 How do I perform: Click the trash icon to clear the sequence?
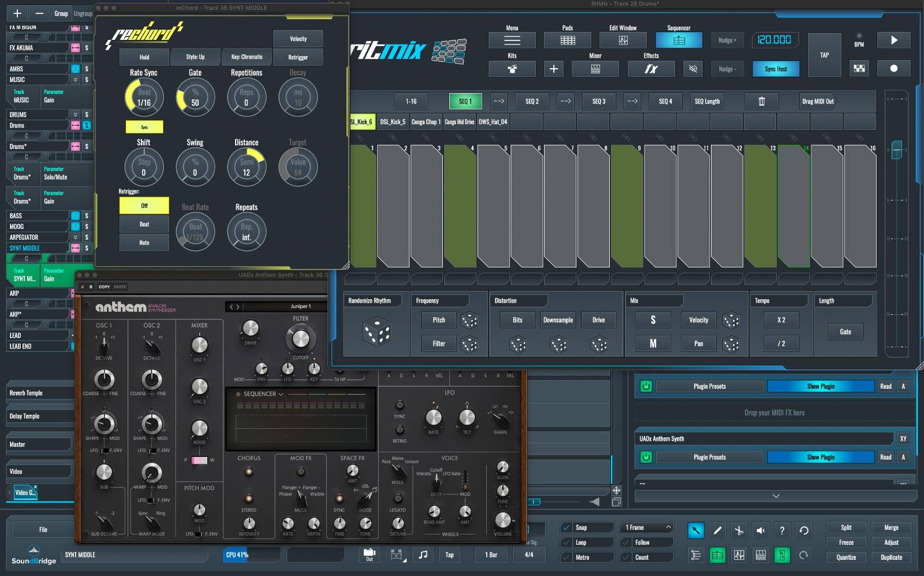pos(761,101)
